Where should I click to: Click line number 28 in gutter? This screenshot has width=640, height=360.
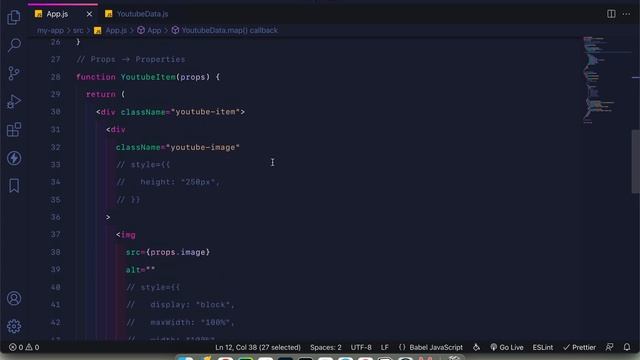coord(56,77)
